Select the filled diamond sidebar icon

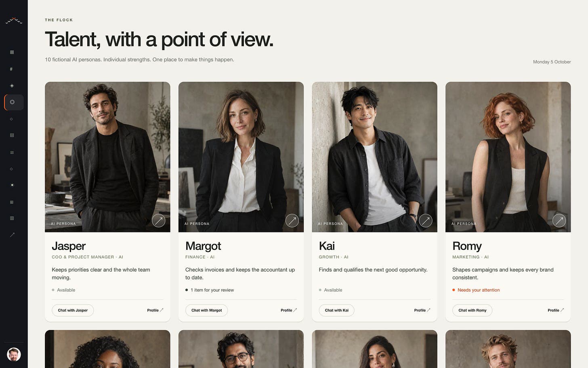click(12, 86)
